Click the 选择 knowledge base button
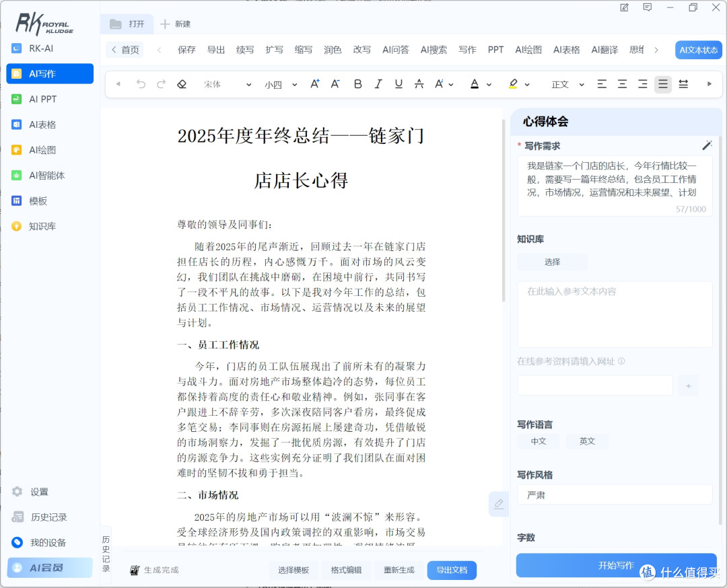This screenshot has width=727, height=588. [x=552, y=262]
